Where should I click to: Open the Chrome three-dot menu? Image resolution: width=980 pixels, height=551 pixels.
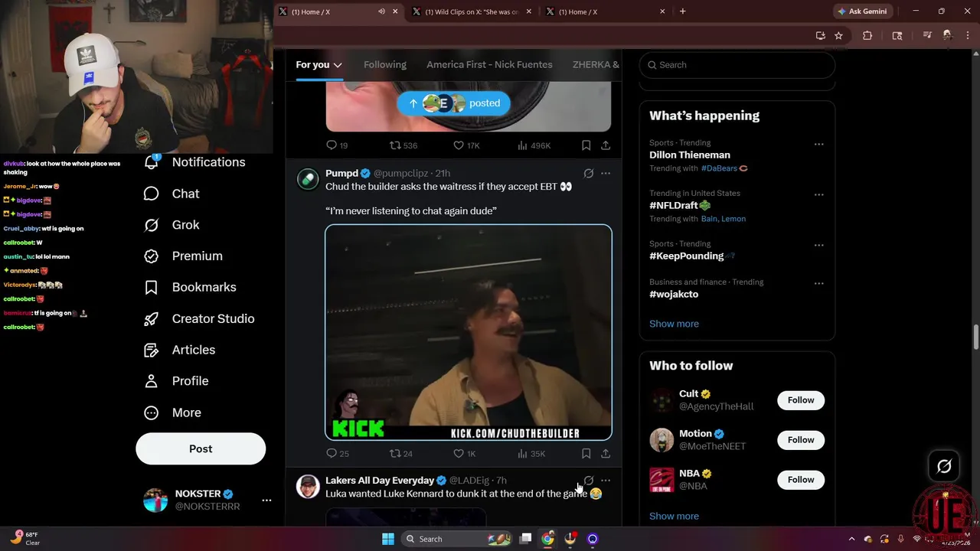click(968, 35)
